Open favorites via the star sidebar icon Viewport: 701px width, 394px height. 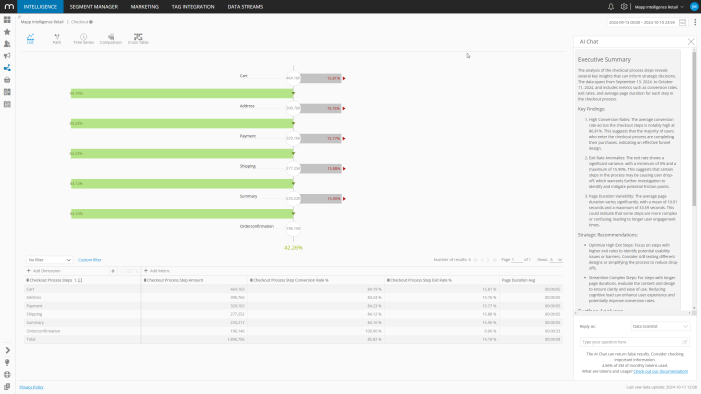[x=7, y=32]
